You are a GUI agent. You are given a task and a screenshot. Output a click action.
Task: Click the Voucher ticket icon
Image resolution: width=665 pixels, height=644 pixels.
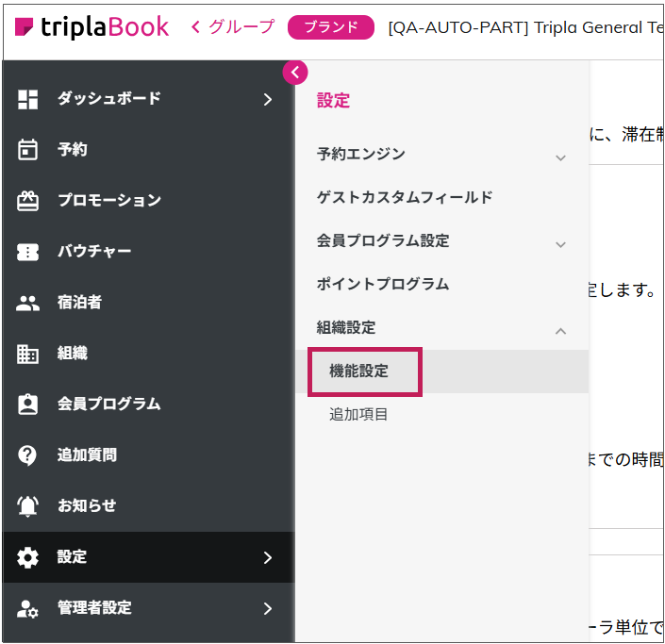coord(28,252)
